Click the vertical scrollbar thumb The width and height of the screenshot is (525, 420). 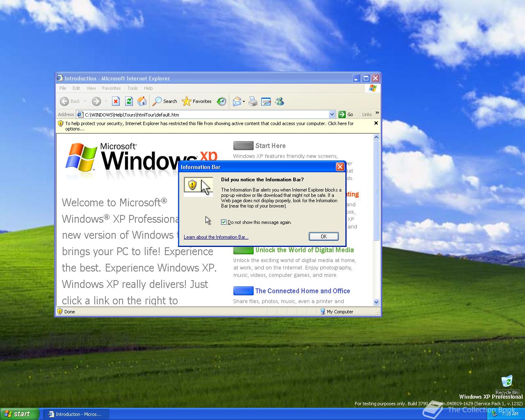point(377,191)
